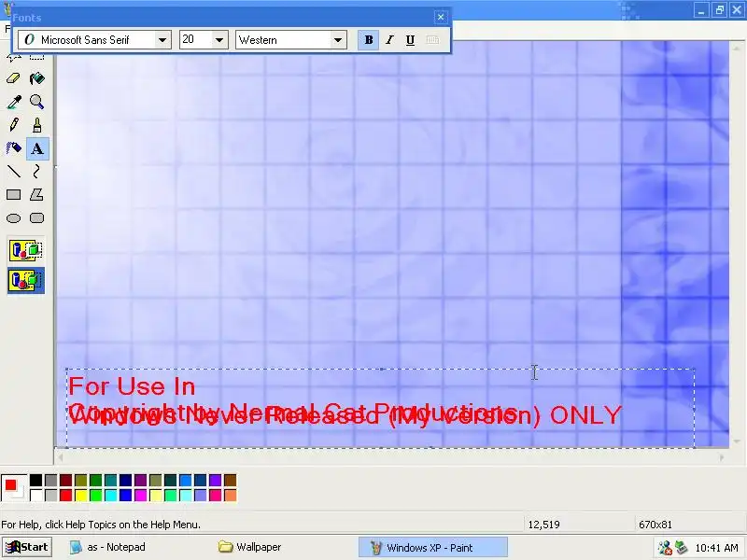Click the Windows XP - Paint taskbar button
The width and height of the screenshot is (747, 560).
tap(432, 547)
